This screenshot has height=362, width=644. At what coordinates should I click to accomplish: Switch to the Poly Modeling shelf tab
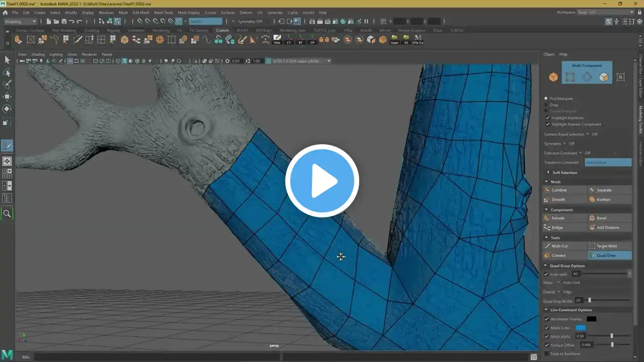click(64, 30)
